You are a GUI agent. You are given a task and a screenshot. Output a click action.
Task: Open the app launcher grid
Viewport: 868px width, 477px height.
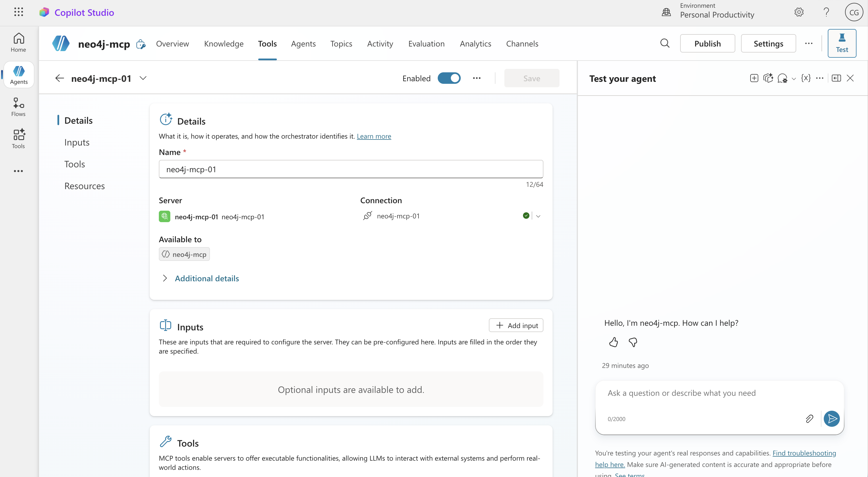19,12
